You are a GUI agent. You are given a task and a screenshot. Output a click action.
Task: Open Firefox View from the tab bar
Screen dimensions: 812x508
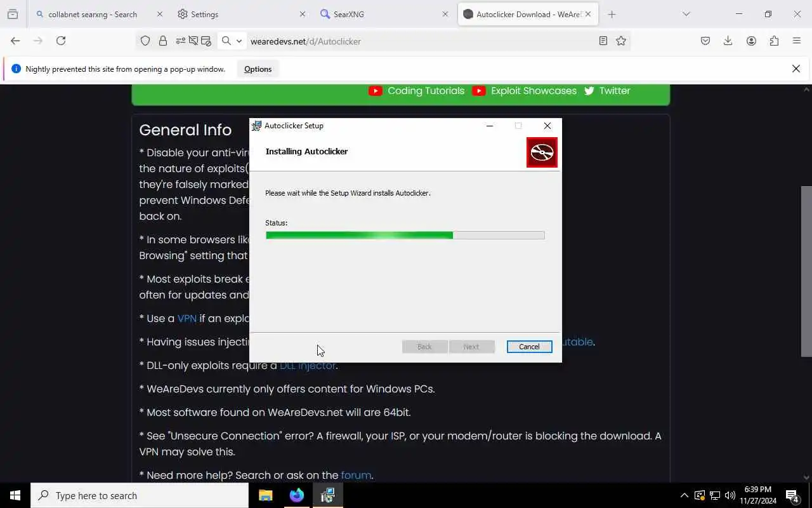pyautogui.click(x=13, y=14)
